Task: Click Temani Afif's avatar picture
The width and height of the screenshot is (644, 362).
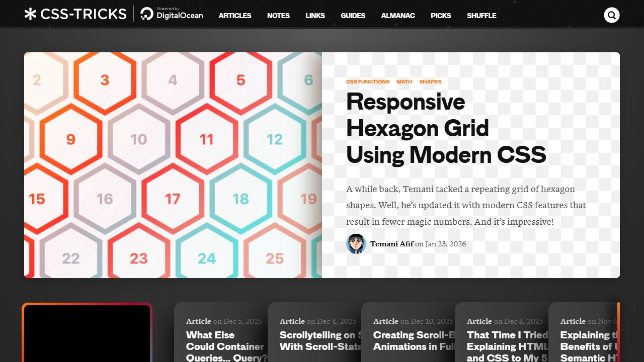Action: [x=356, y=244]
